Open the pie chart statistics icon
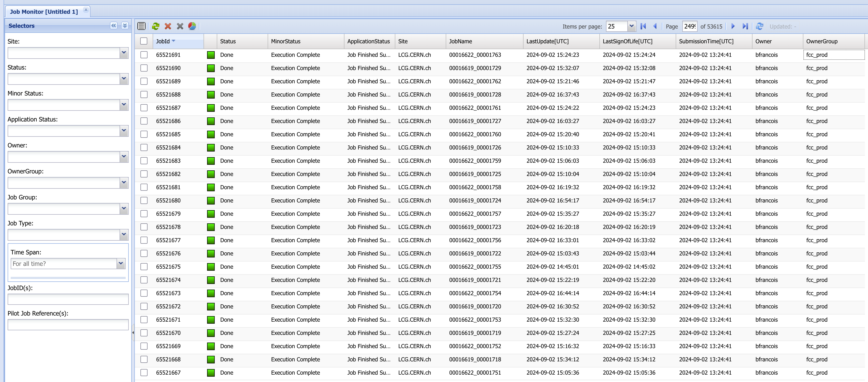This screenshot has height=382, width=868. click(192, 26)
